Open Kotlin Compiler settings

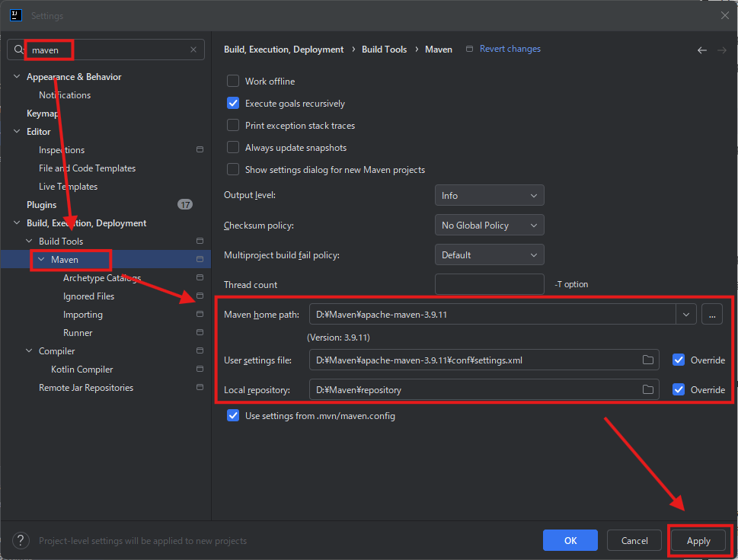click(82, 370)
